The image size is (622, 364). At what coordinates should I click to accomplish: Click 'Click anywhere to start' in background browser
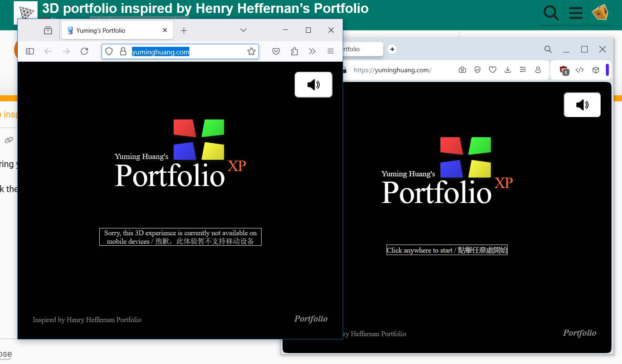pyautogui.click(x=447, y=250)
